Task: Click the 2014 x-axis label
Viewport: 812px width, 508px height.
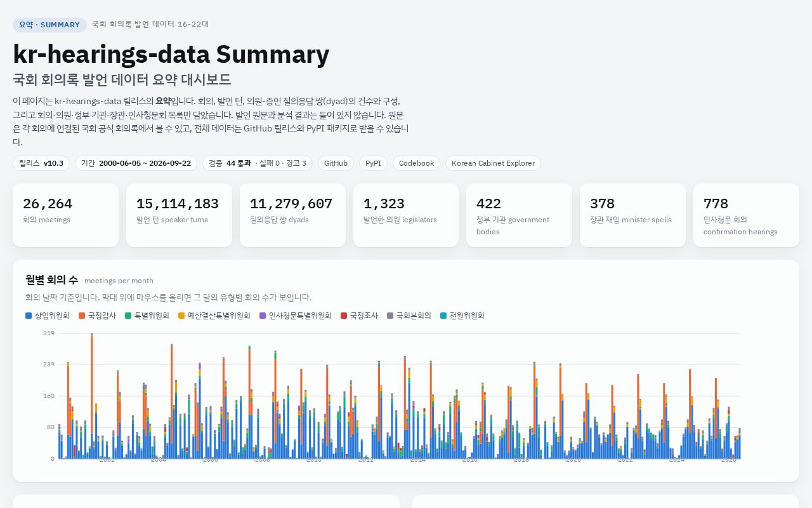Action: [417, 460]
